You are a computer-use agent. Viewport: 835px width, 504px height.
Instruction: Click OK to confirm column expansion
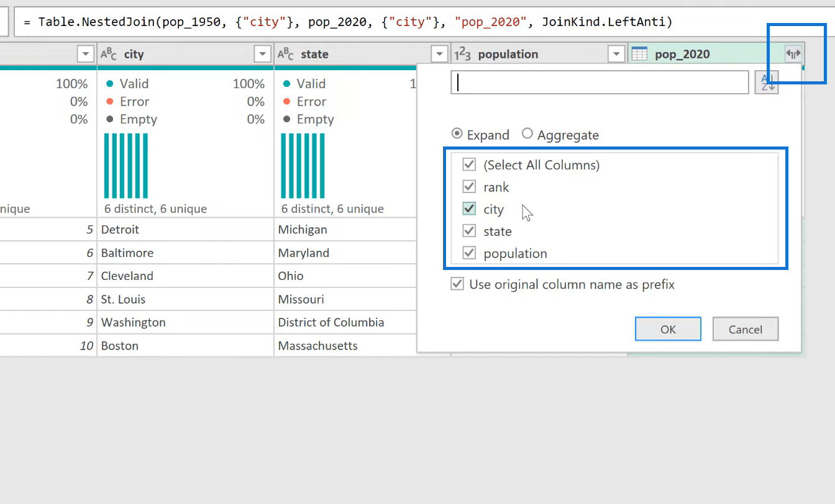(x=668, y=329)
